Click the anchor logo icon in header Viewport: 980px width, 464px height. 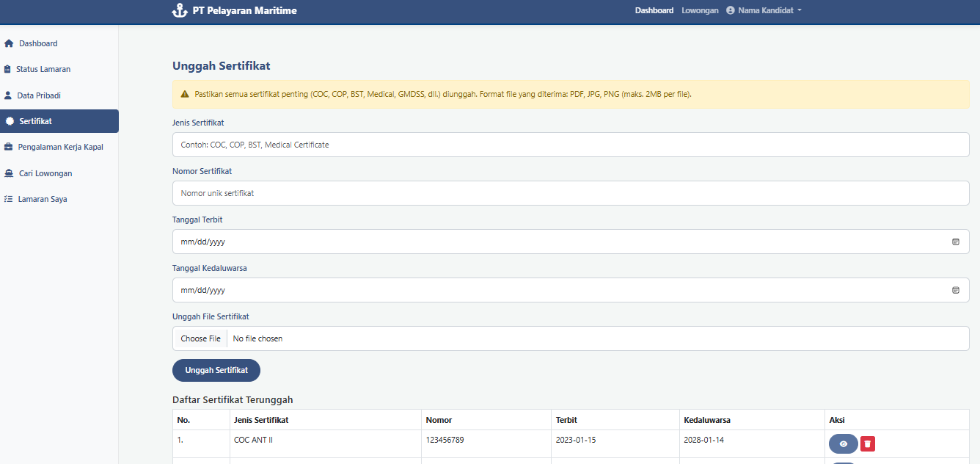tap(180, 11)
